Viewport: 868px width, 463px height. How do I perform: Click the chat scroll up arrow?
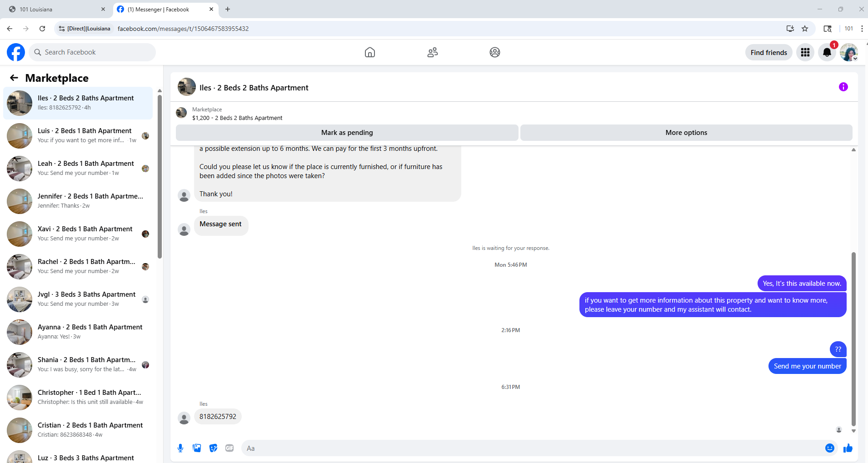pyautogui.click(x=853, y=149)
